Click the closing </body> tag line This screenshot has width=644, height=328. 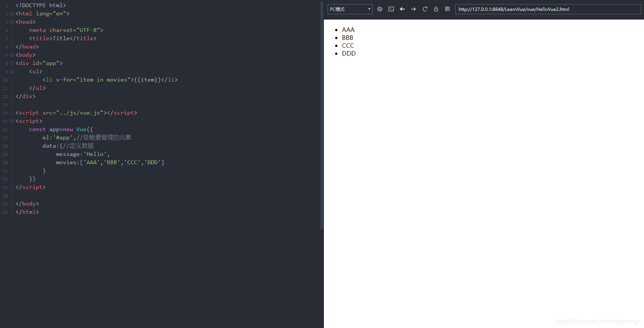[27, 204]
